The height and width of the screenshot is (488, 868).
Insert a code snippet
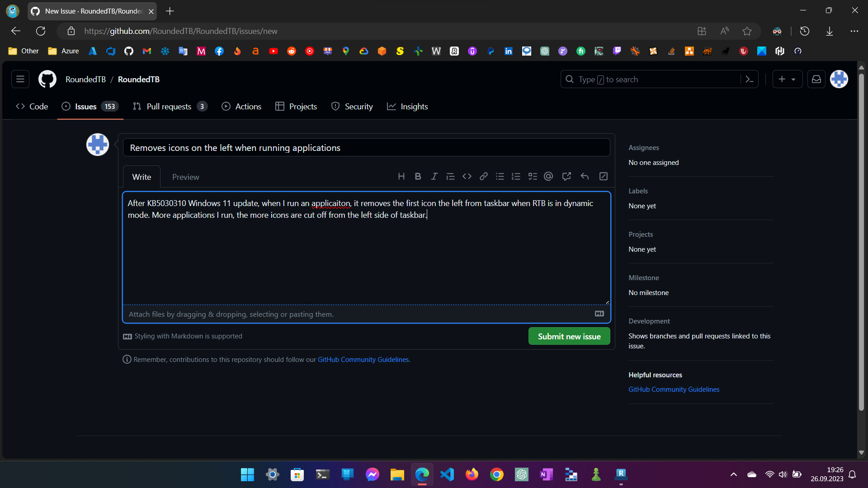467,176
